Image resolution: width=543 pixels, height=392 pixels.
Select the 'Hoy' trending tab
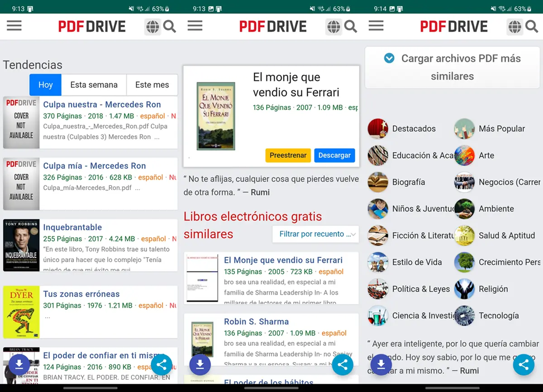pos(45,85)
